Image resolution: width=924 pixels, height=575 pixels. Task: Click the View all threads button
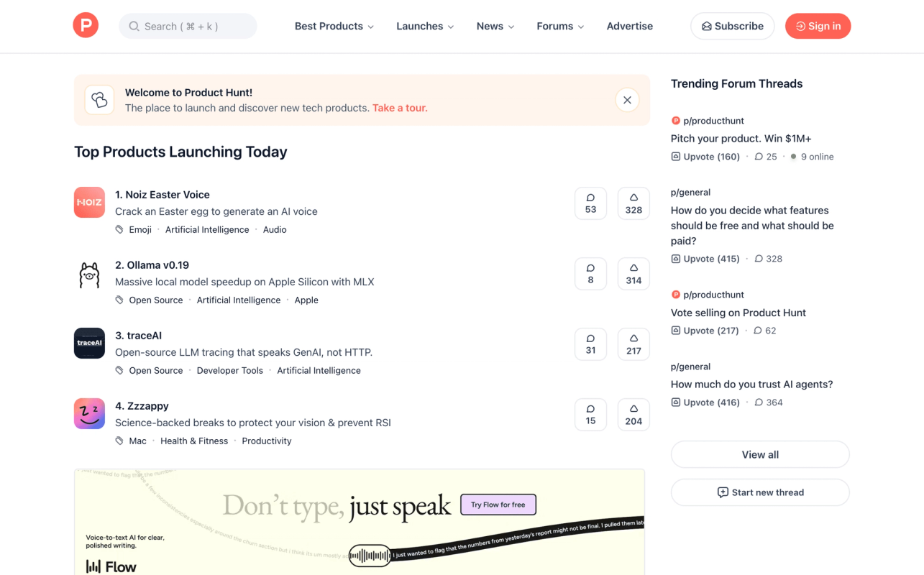click(760, 455)
